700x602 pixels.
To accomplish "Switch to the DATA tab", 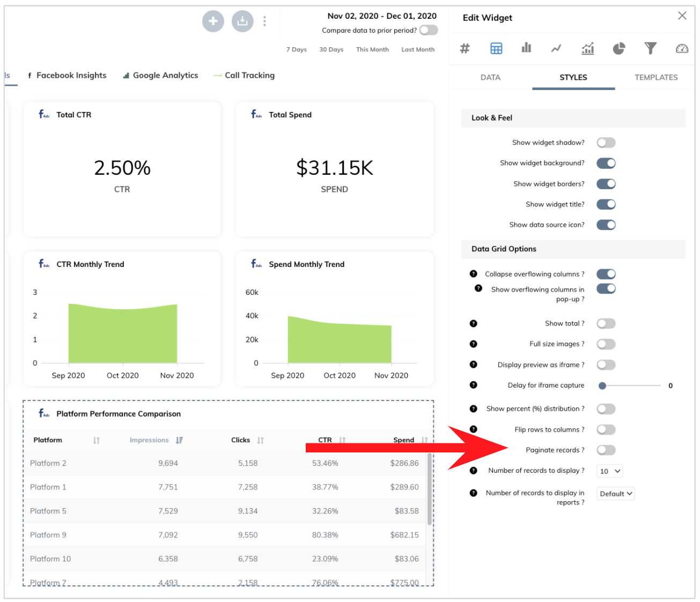I will coord(490,77).
